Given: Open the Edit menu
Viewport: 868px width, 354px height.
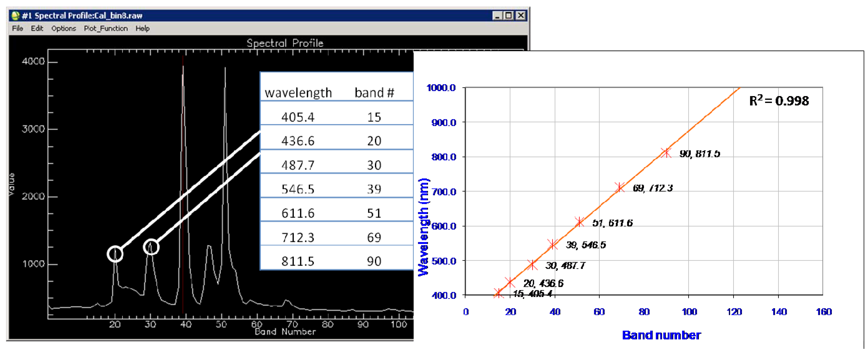Looking at the screenshot, I should coord(37,29).
